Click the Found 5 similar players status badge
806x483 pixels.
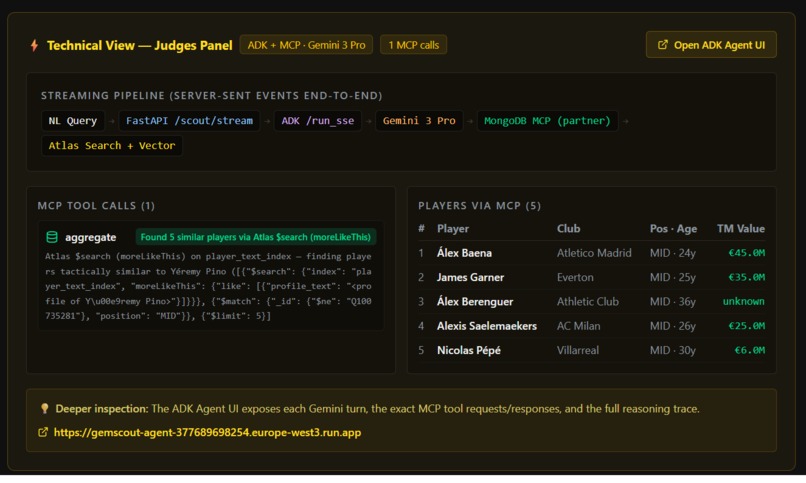coord(255,237)
